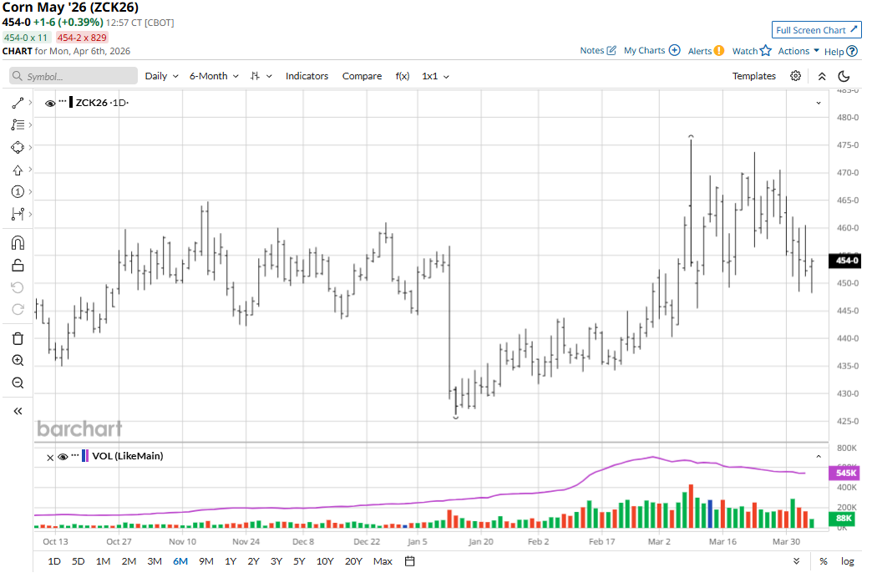Toggle percent scale mode
Screen dimensions: 877x588
coord(824,561)
